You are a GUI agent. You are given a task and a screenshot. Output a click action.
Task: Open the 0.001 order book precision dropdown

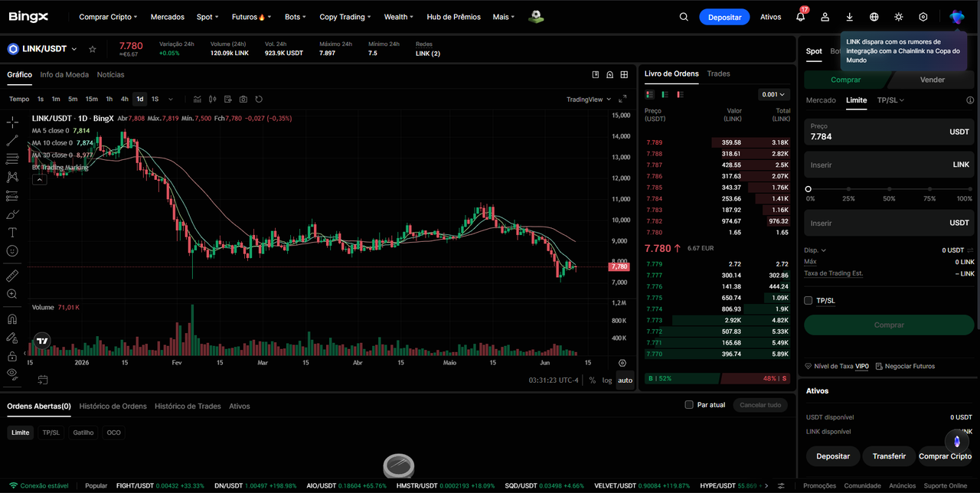pos(773,95)
